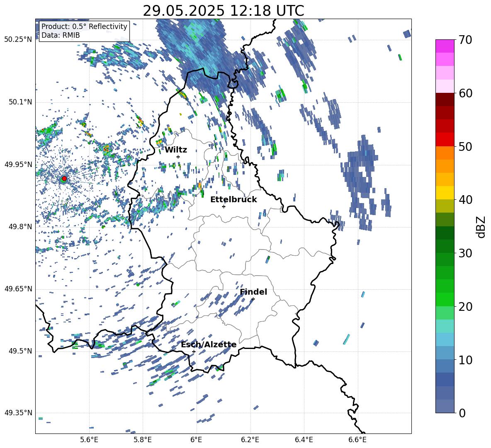Click the 49.65°N latitude label
The height and width of the screenshot is (448, 491).
(x=18, y=289)
